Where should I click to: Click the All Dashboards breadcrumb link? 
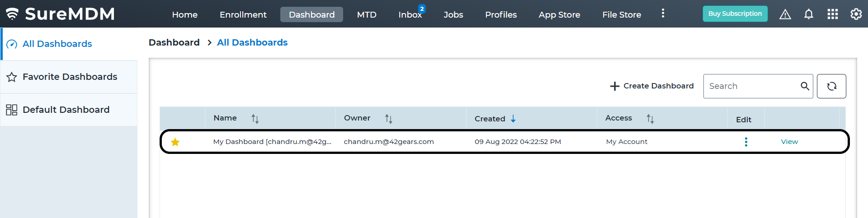[252, 42]
